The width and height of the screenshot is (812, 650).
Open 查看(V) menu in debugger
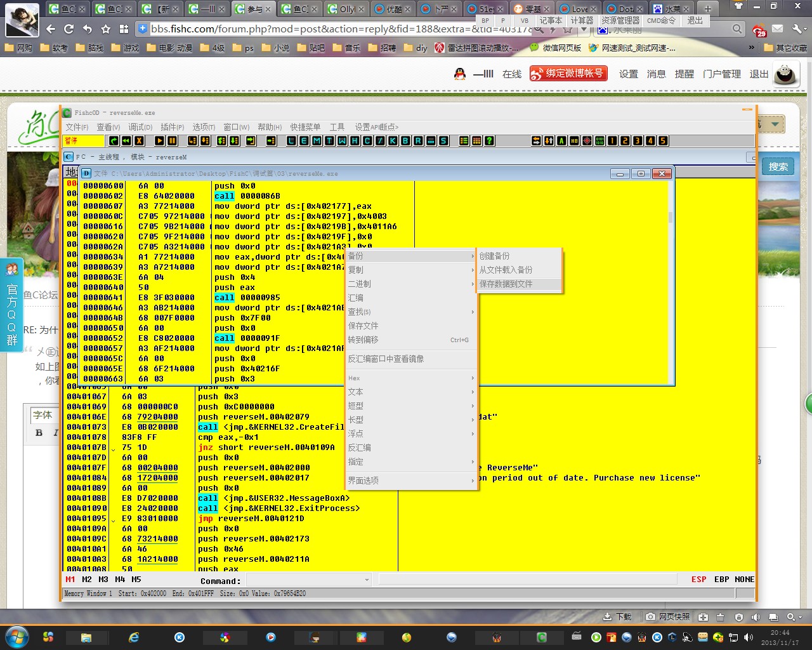[x=108, y=127]
